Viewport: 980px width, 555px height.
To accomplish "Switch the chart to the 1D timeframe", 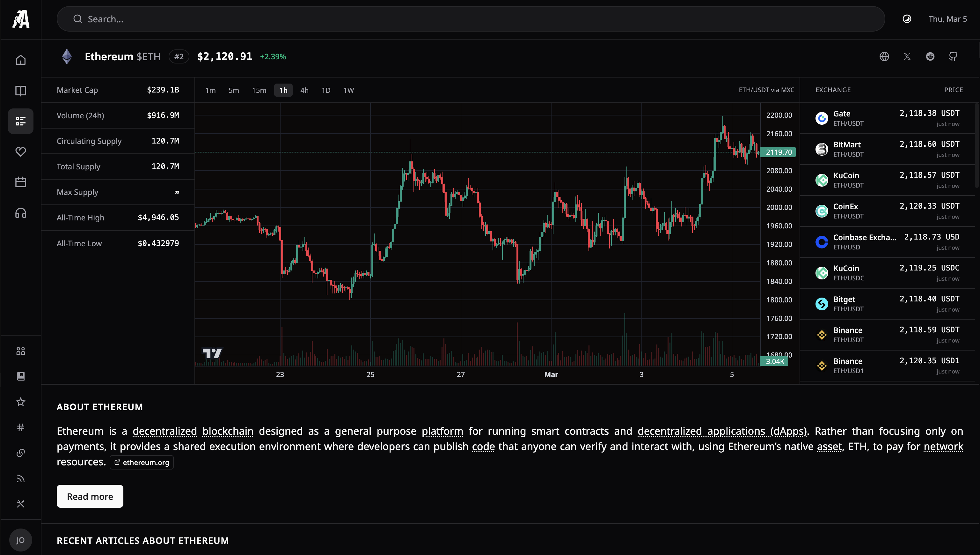I will 326,90.
